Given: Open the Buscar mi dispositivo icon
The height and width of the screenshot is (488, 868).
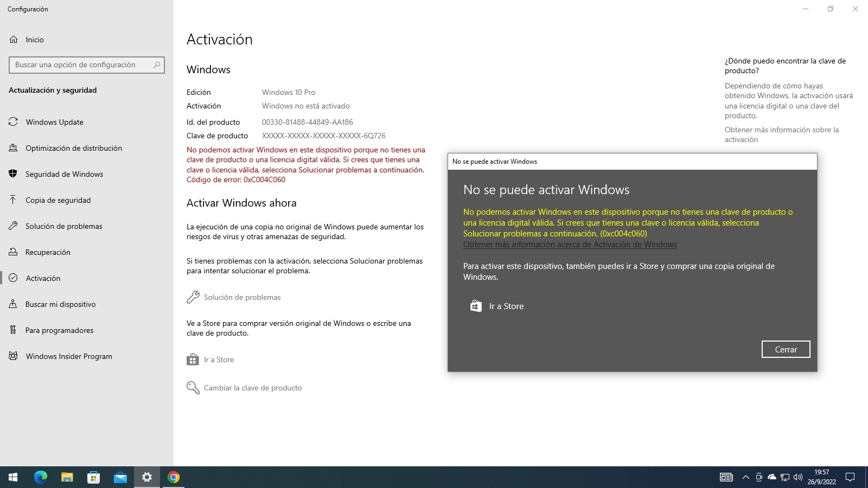Looking at the screenshot, I should [13, 304].
